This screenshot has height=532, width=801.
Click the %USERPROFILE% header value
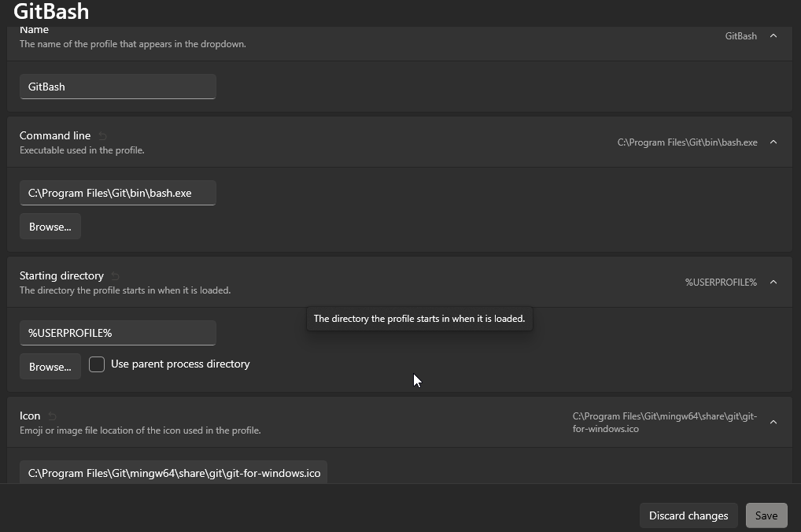(x=720, y=282)
